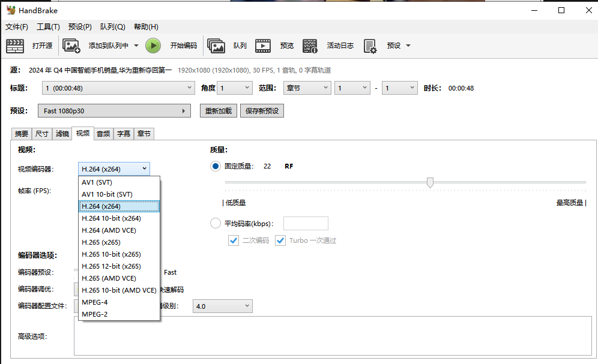The height and width of the screenshot is (364, 598).
Task: Open the 范围 章节 range type dropdown
Action: (x=307, y=88)
